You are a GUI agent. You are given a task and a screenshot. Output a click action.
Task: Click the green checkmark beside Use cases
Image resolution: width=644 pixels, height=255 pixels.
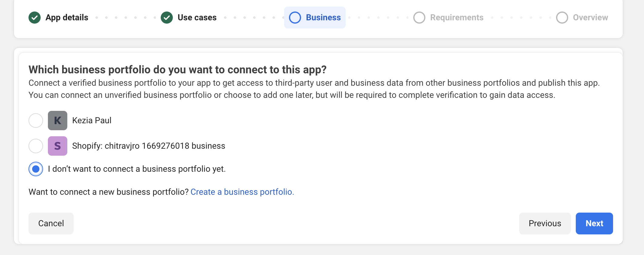click(167, 18)
